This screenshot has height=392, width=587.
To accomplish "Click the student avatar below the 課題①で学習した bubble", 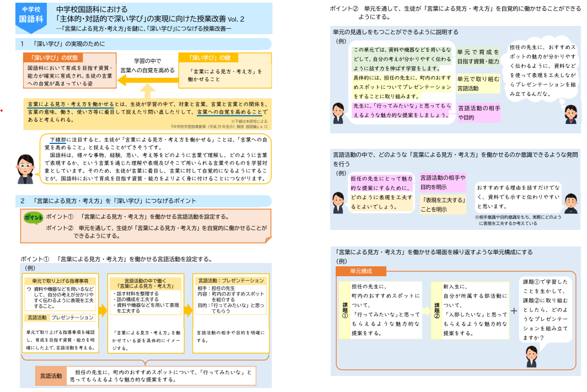I will 532,352.
